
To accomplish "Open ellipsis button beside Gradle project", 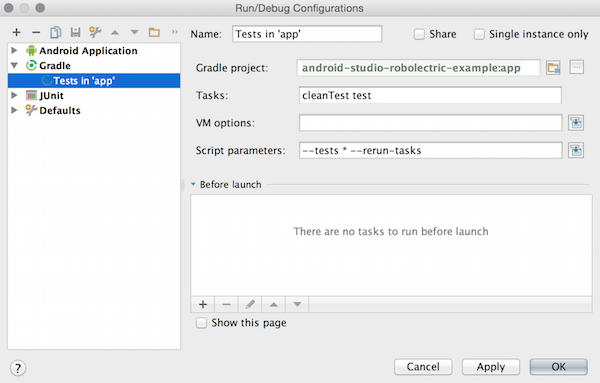I will point(577,67).
